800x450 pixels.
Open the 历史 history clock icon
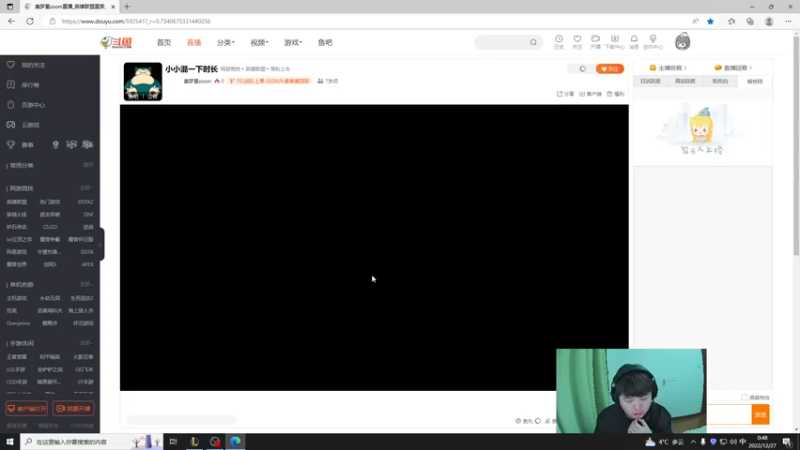[x=559, y=42]
